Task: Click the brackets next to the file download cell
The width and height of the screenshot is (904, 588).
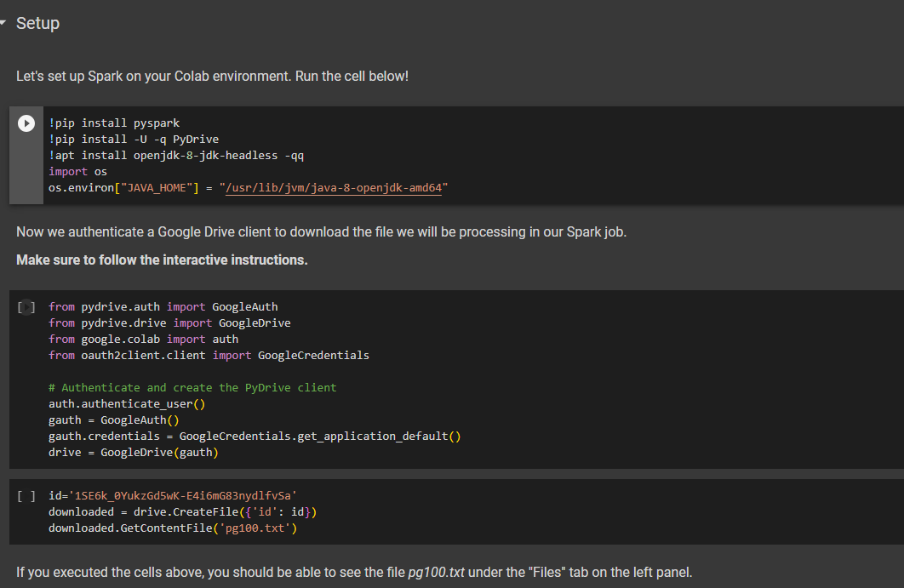Action: (x=26, y=495)
